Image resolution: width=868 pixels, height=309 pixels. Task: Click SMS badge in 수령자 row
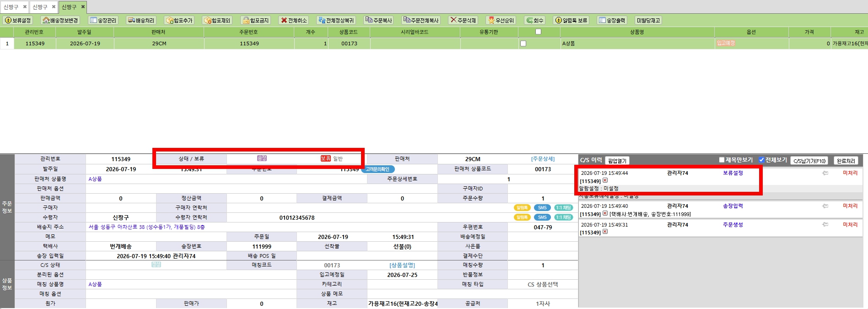tap(542, 217)
